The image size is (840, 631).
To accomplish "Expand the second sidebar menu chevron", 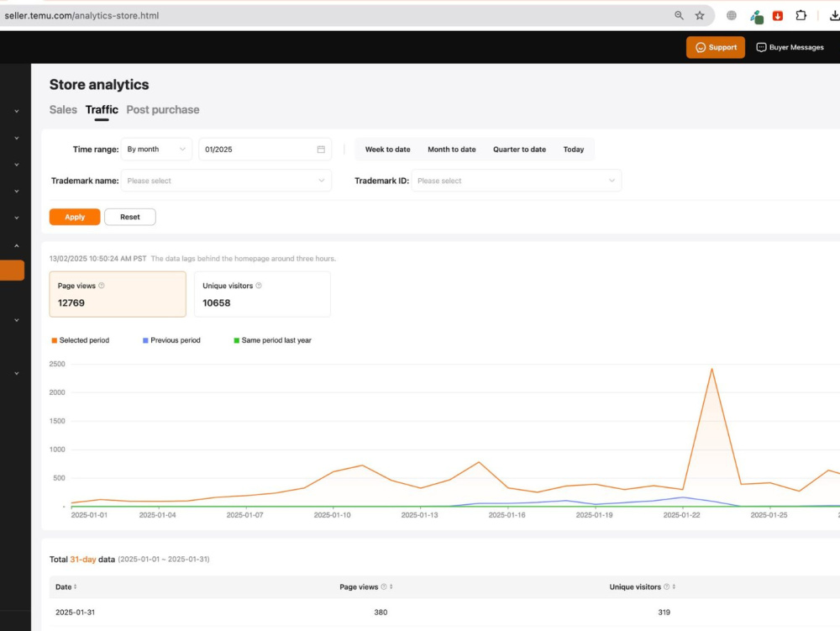I will 17,138.
